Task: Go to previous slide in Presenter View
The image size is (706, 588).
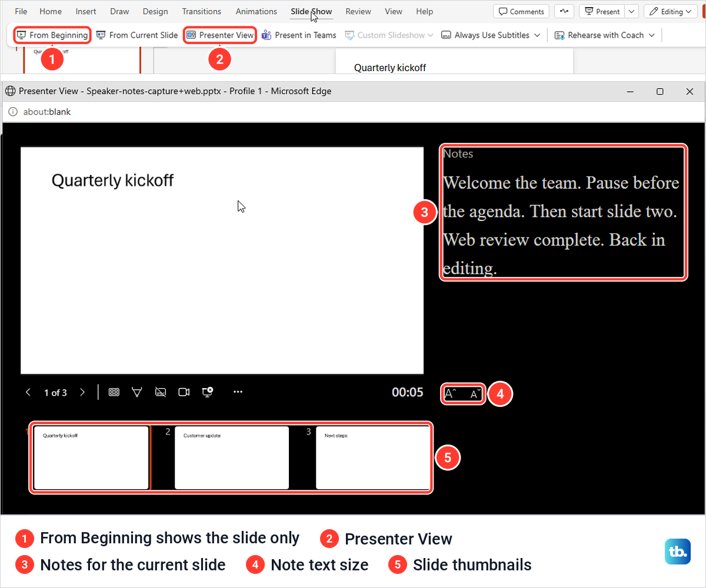Action: point(28,392)
